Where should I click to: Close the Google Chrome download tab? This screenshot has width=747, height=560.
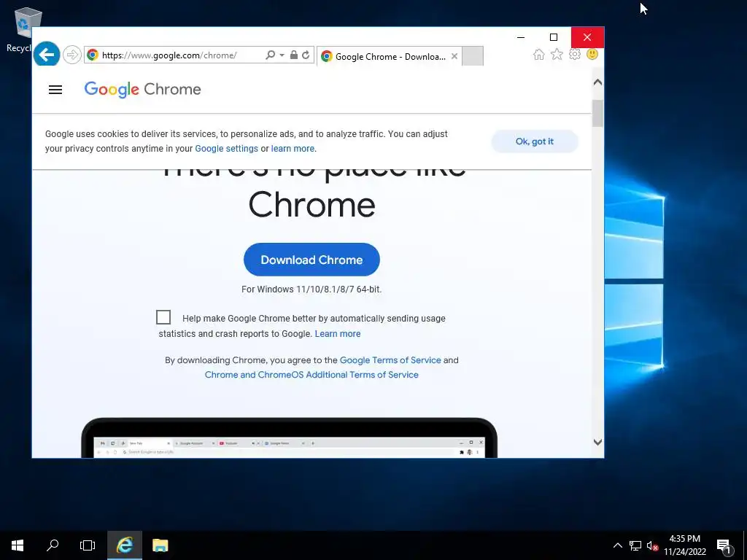(x=454, y=56)
